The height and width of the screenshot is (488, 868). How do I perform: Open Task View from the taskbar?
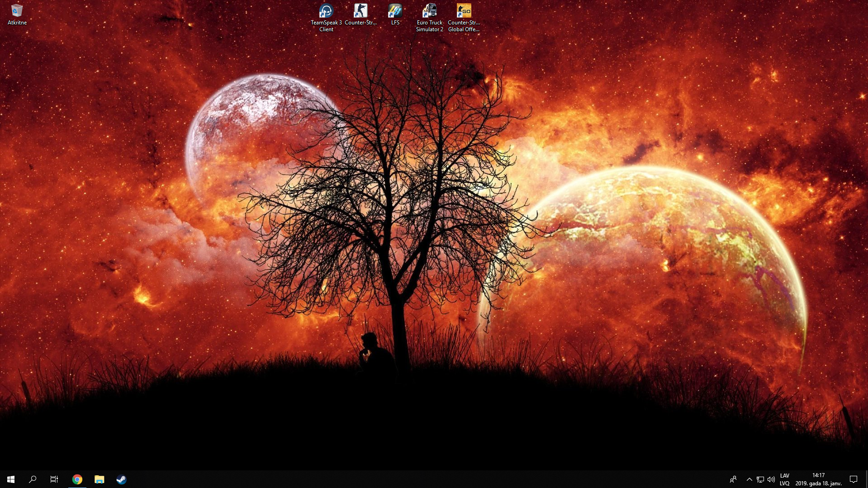54,479
